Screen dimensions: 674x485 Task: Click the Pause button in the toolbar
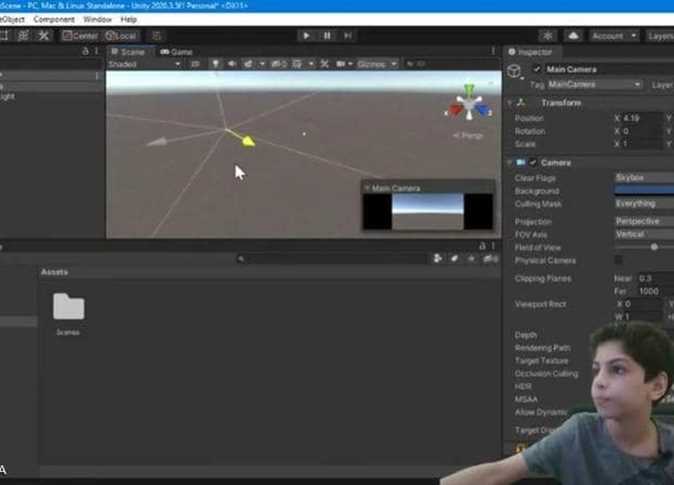click(327, 36)
